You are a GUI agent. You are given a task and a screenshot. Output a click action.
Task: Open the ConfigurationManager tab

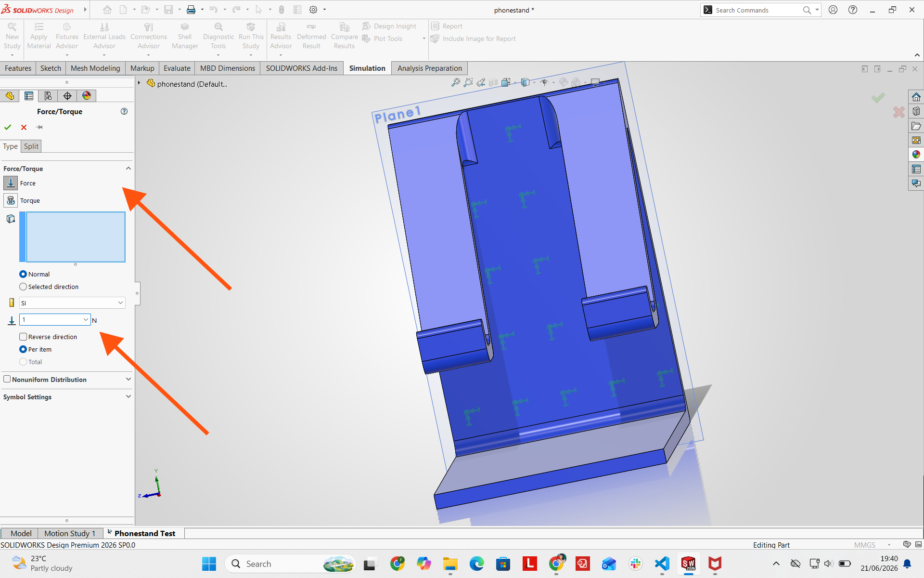pos(48,96)
